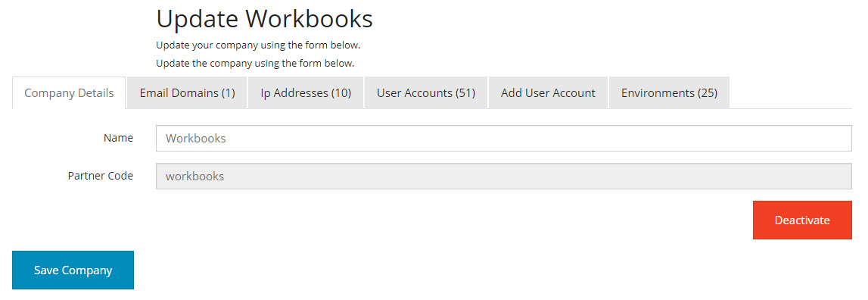
Task: Select the Environments (25) tab
Action: point(669,92)
